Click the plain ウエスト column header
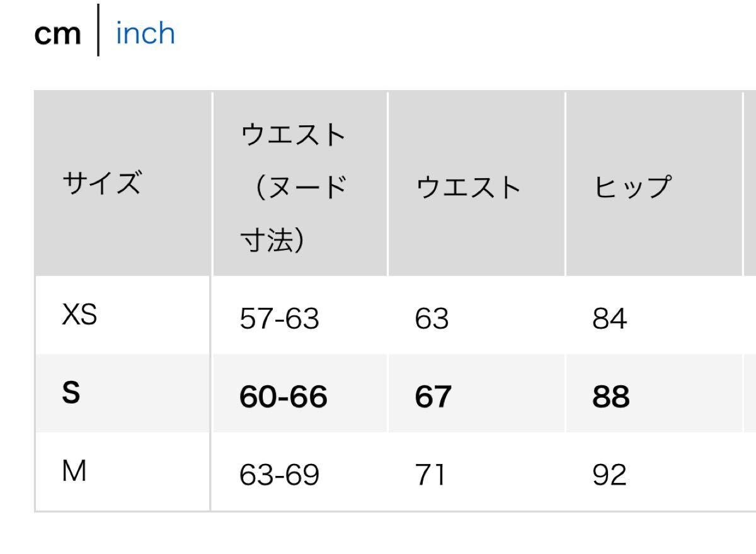 pyautogui.click(x=469, y=187)
